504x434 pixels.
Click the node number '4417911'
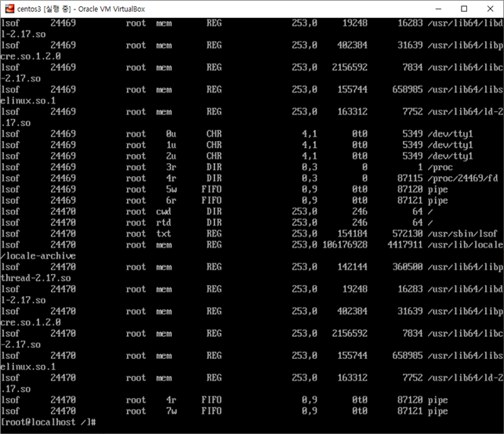(x=405, y=244)
